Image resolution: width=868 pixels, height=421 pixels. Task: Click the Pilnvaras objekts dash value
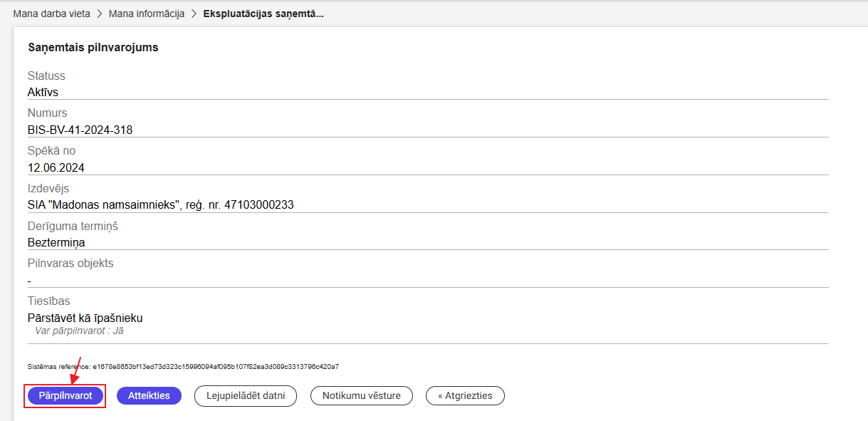point(29,281)
